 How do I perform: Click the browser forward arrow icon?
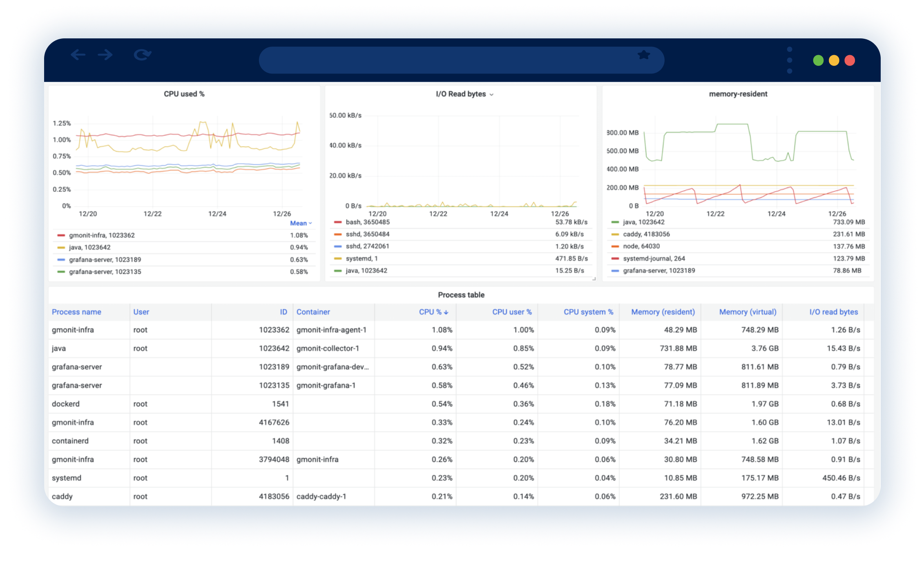(105, 55)
